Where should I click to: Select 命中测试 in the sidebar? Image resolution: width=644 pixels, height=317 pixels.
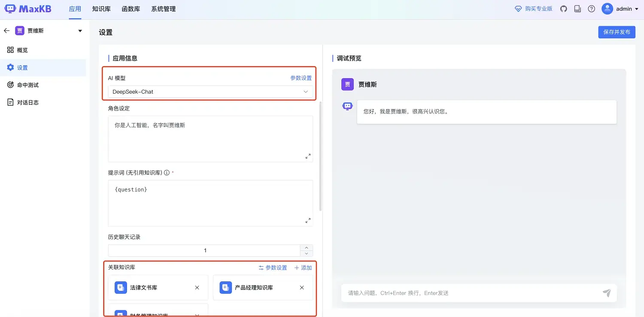pyautogui.click(x=28, y=85)
